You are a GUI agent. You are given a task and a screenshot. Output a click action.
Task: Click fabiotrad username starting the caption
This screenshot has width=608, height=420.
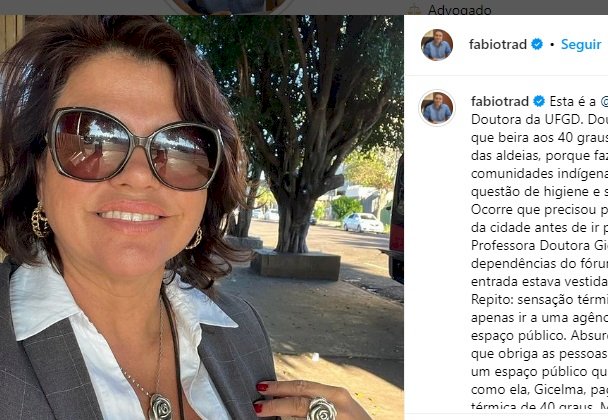tap(500, 102)
